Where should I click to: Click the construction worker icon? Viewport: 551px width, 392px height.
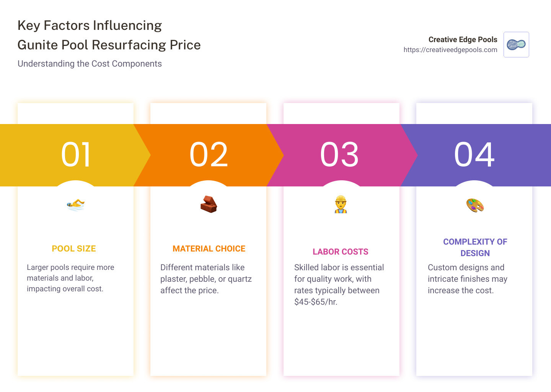tap(341, 204)
